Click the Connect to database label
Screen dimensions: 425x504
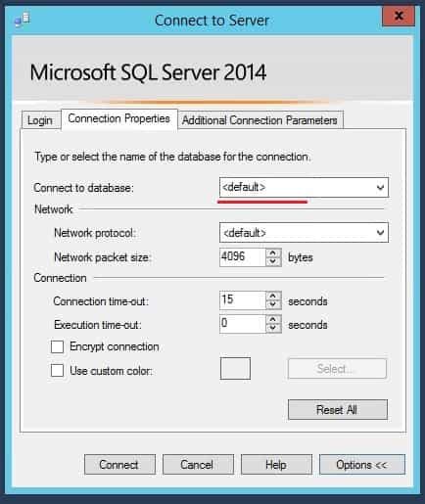tap(83, 188)
